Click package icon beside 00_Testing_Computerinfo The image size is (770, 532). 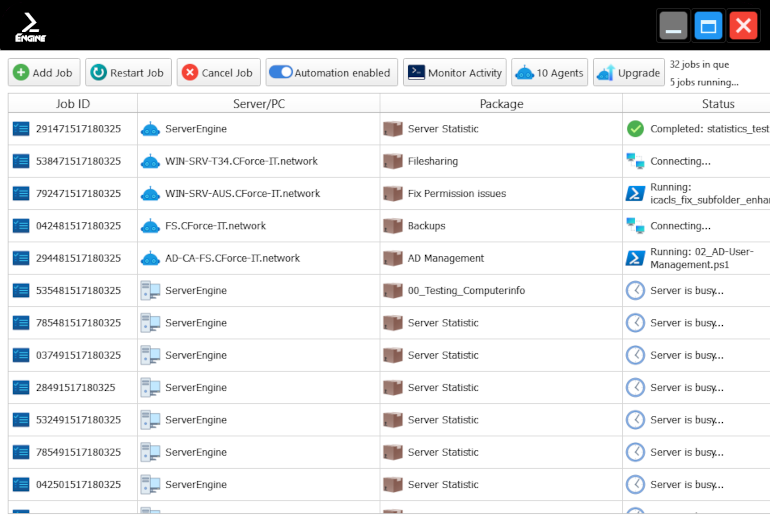393,290
